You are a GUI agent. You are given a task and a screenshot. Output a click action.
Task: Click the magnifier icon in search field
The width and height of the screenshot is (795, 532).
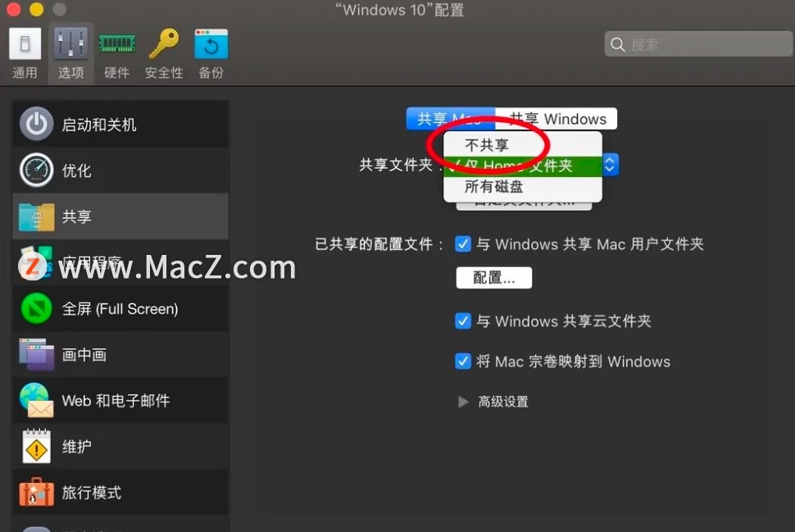pos(617,44)
